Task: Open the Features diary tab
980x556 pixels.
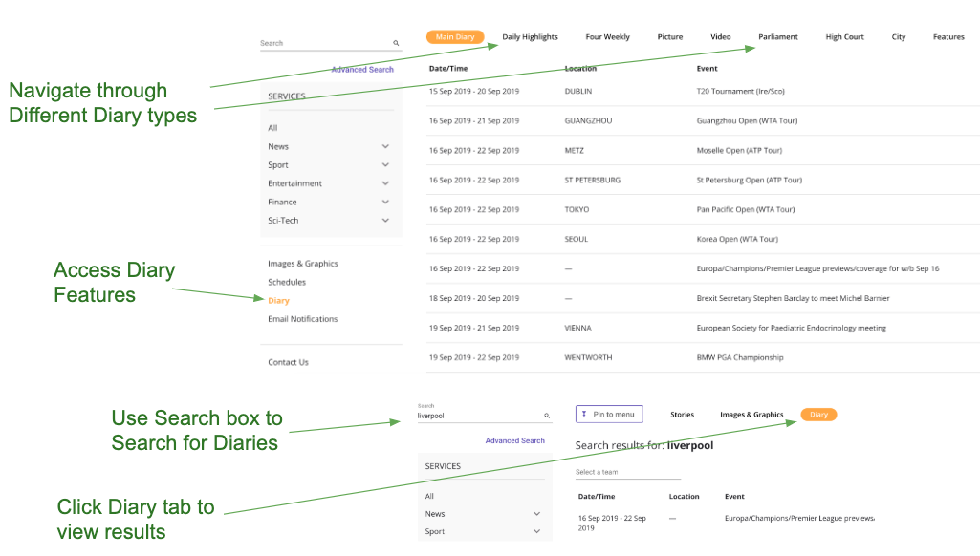Action: point(948,37)
